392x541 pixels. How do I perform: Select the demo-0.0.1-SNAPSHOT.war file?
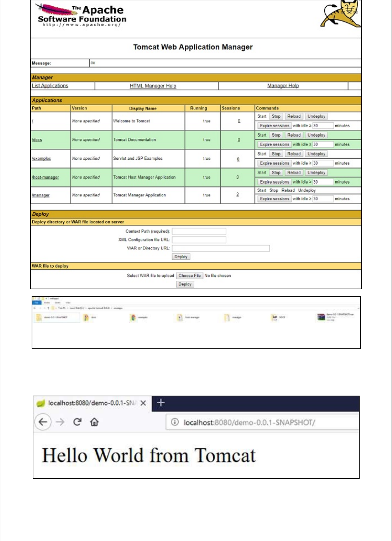point(335,317)
